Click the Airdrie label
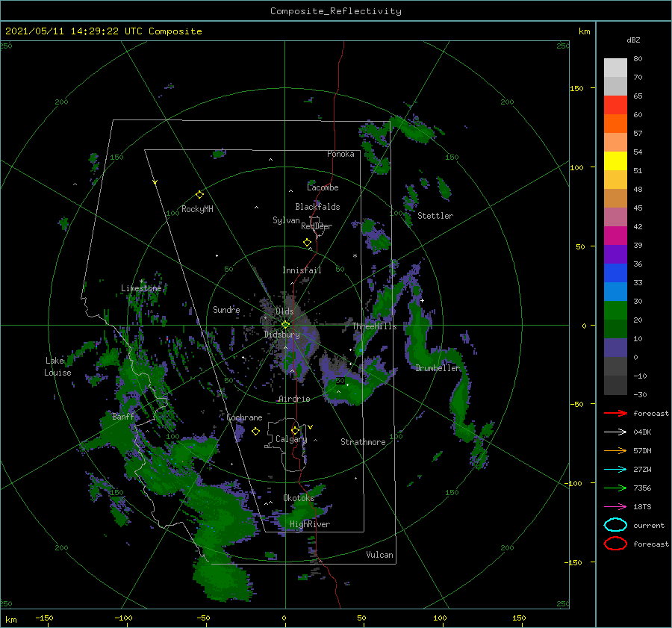This screenshot has width=672, height=628. pyautogui.click(x=294, y=399)
